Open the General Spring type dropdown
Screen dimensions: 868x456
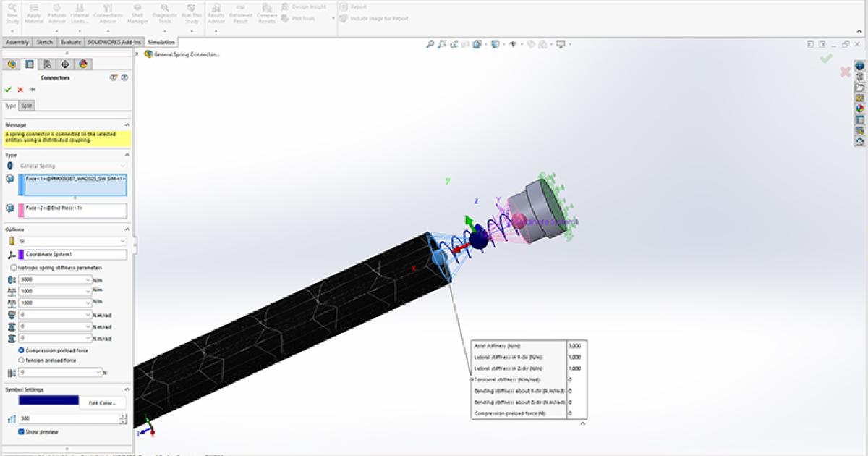pos(123,165)
